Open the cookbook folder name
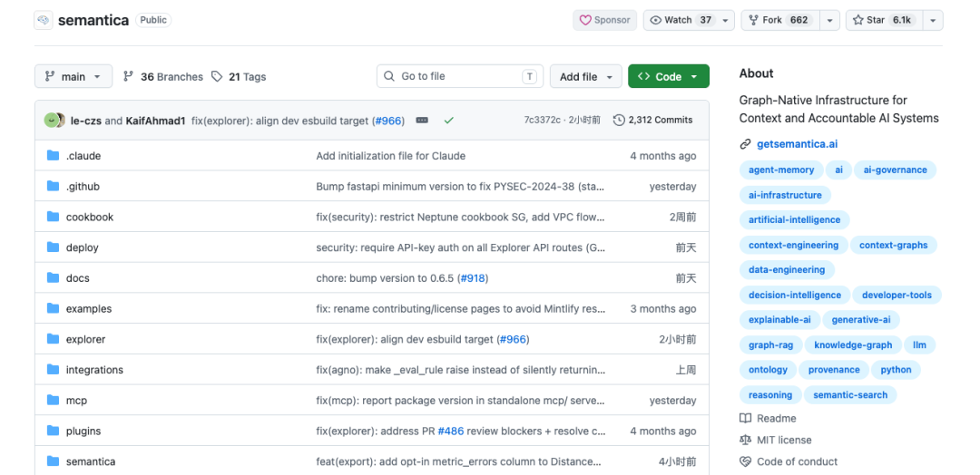The width and height of the screenshot is (980, 475). pos(90,218)
